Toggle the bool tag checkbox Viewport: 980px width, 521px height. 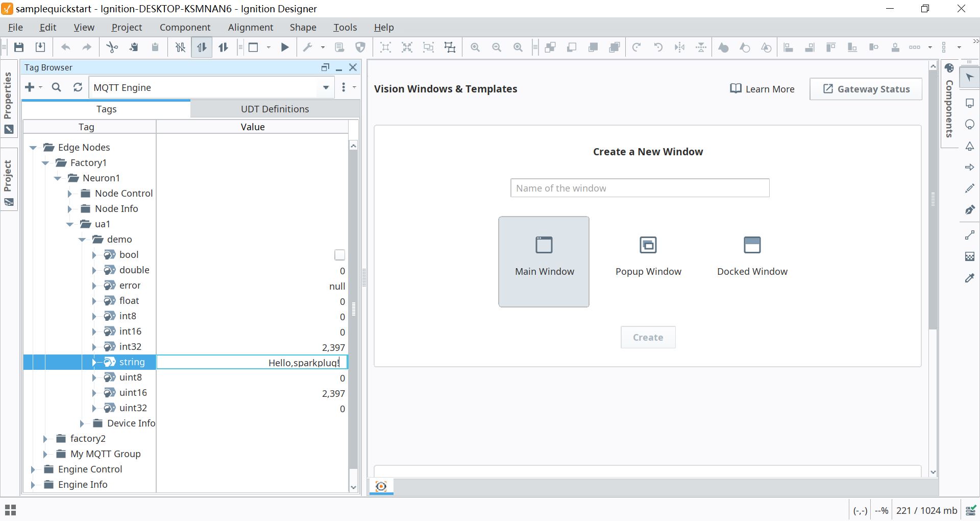[x=339, y=255]
